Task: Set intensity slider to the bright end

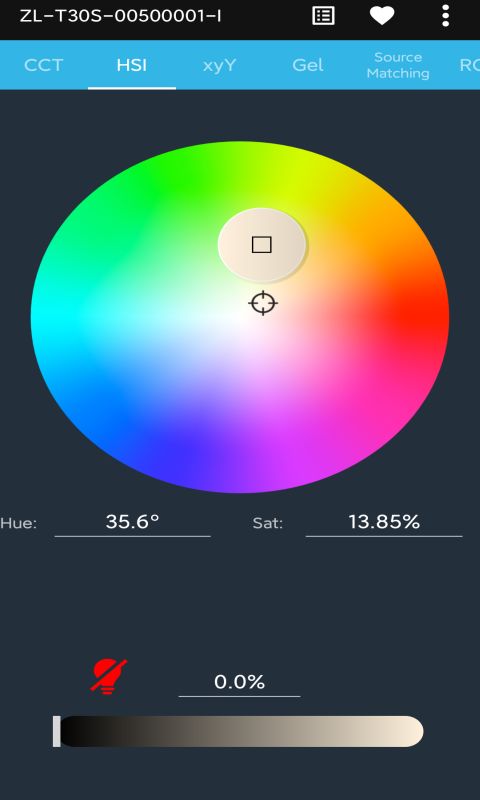Action: click(416, 731)
